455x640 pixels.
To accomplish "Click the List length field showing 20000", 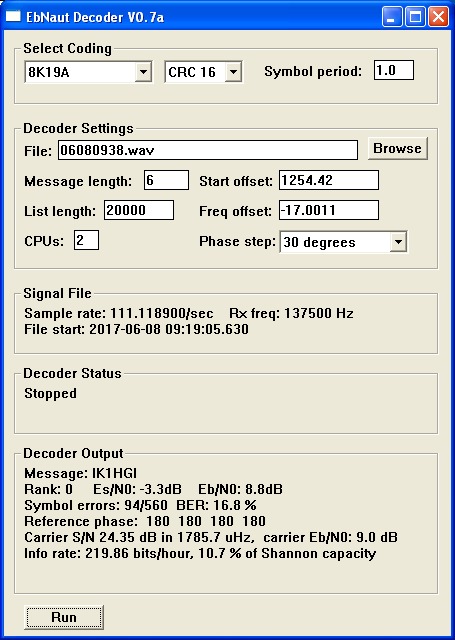I will (x=139, y=210).
